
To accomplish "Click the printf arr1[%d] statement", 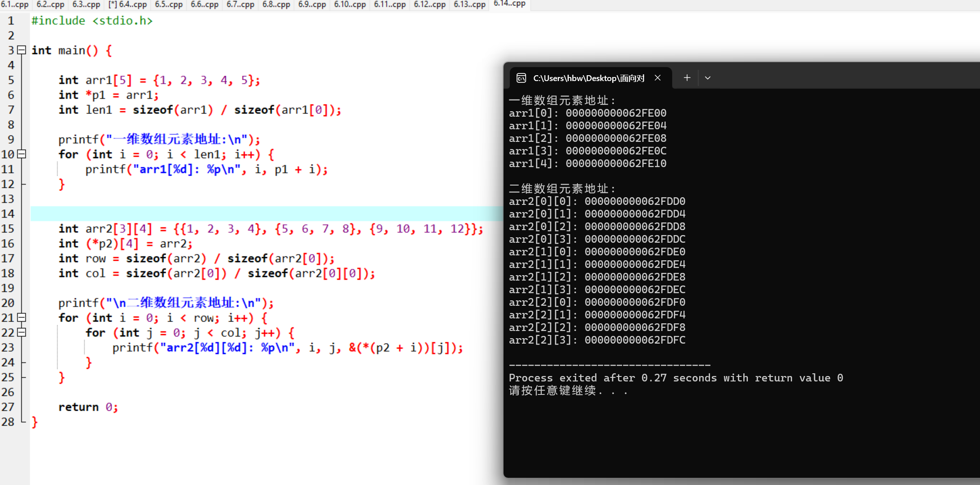I will pos(206,169).
